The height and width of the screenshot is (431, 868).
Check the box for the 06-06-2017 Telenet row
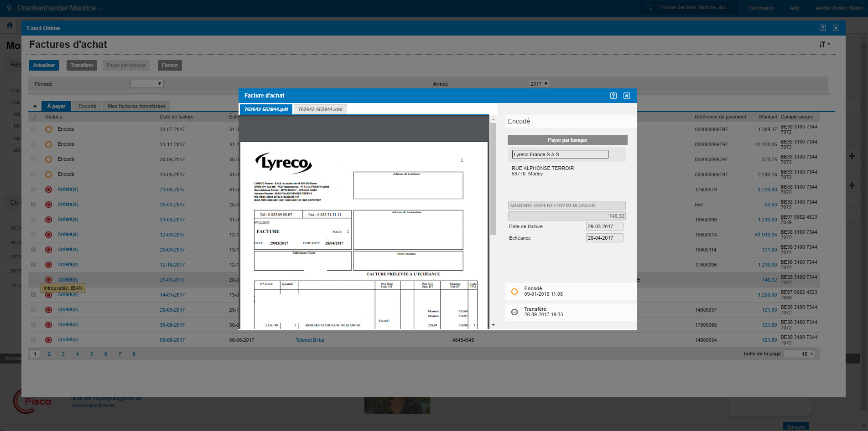coord(33,339)
